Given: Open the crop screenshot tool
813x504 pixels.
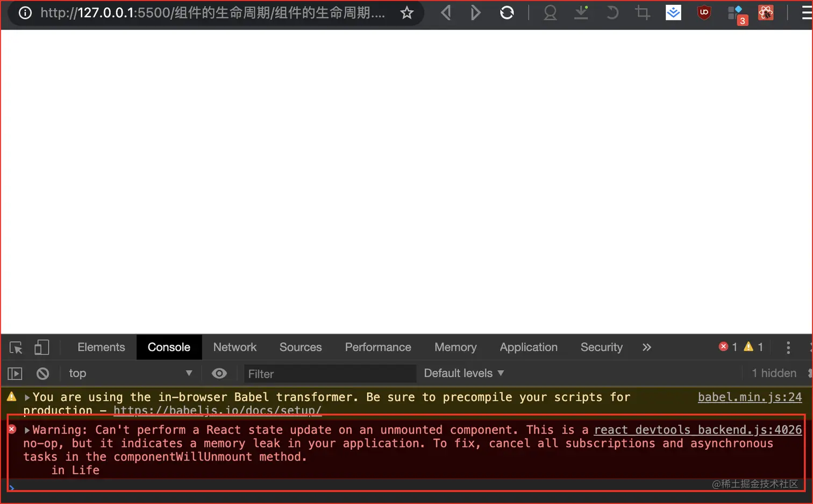Looking at the screenshot, I should pyautogui.click(x=642, y=12).
